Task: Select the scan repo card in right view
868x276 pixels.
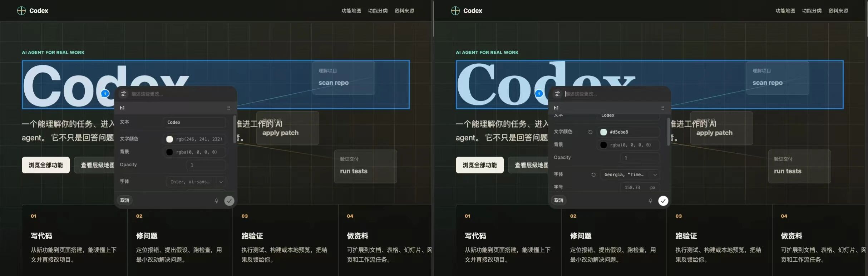Action: [x=778, y=78]
